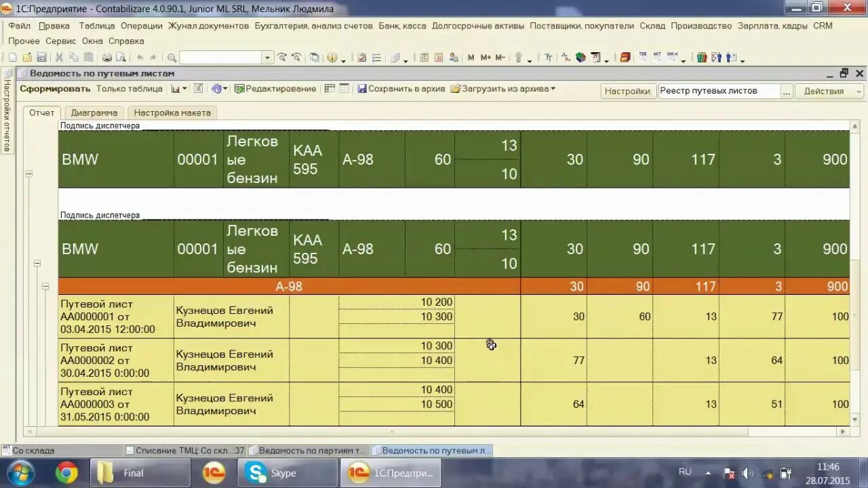Click the RU language indicator in the tray
The width and height of the screenshot is (868, 488).
pyautogui.click(x=685, y=472)
